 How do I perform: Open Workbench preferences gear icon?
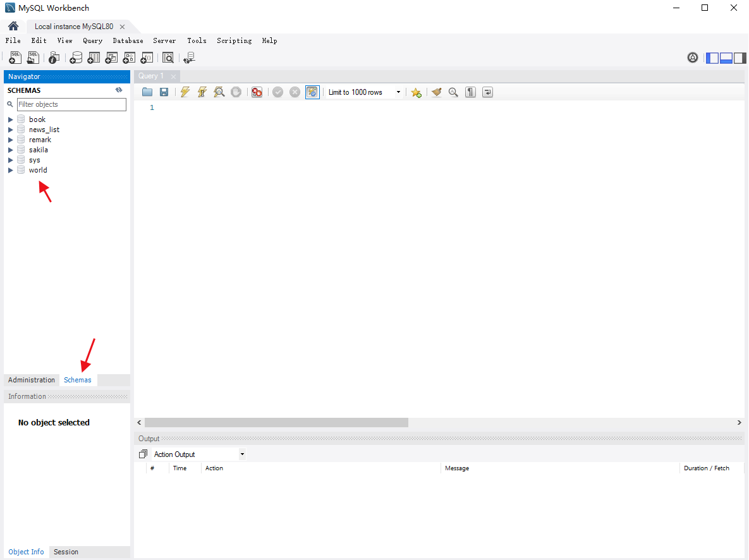point(693,58)
